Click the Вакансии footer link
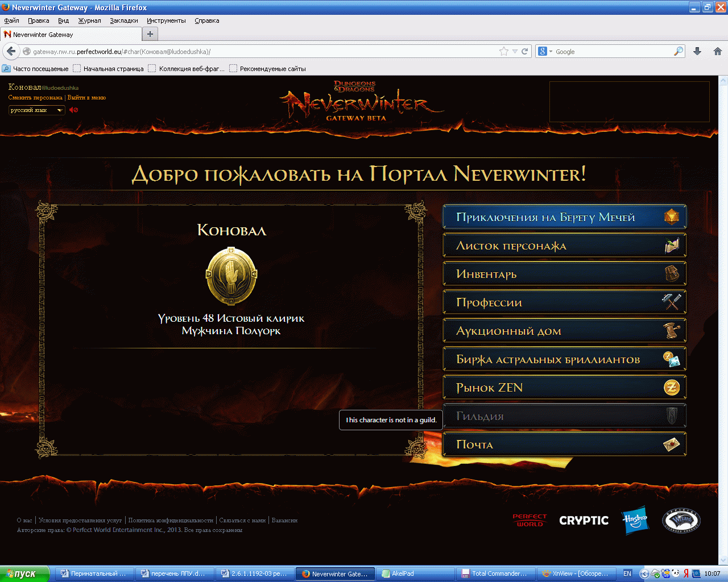This screenshot has height=582, width=728. coord(284,520)
